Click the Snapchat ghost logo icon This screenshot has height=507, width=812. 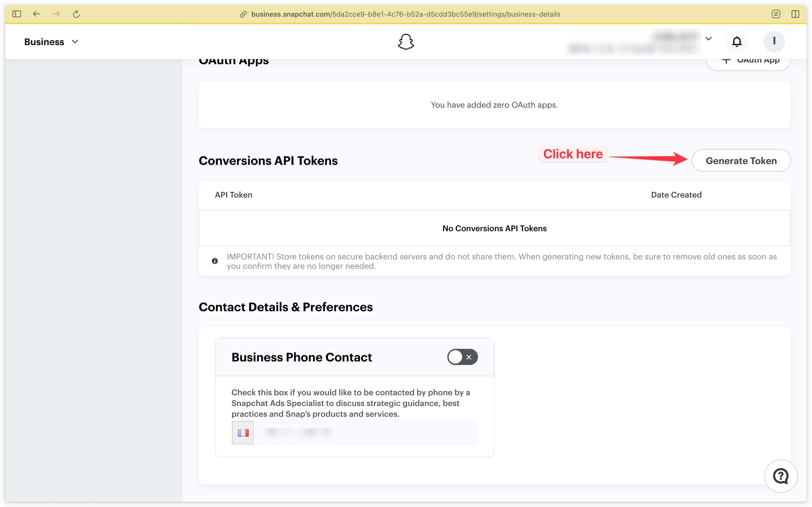406,41
